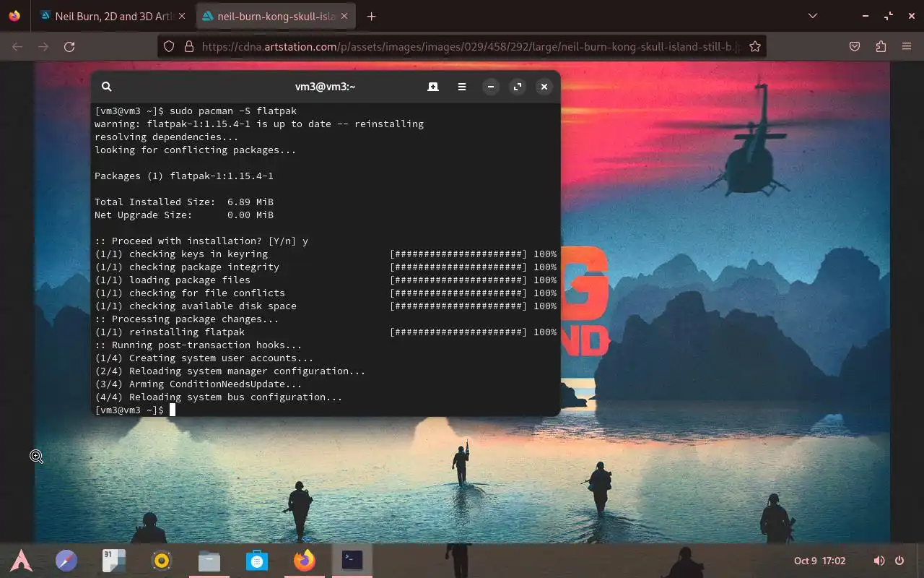924x578 pixels.
Task: Switch to the Terminal dock icon
Action: (352, 560)
